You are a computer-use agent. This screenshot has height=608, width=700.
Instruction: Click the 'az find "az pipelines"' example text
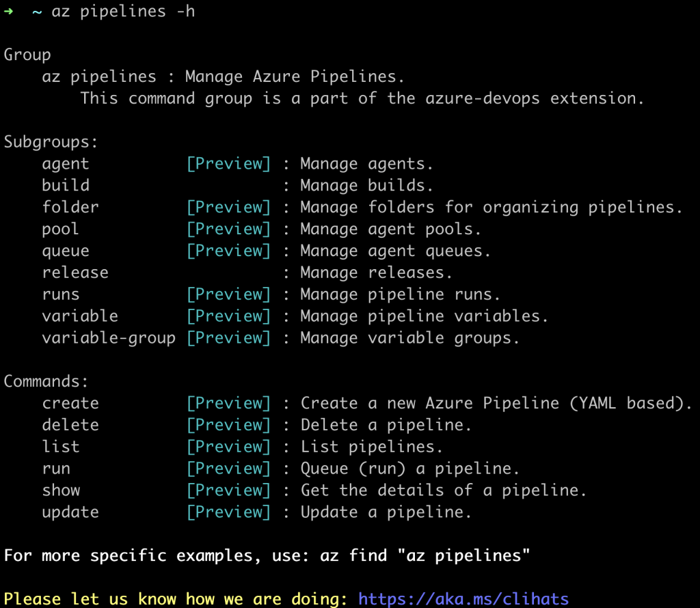[425, 556]
